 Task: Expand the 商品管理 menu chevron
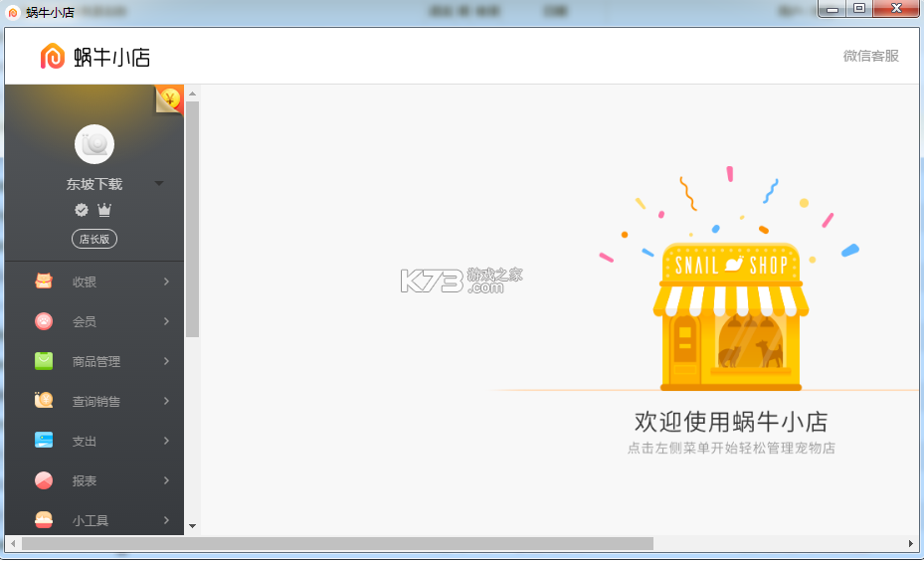(x=167, y=361)
